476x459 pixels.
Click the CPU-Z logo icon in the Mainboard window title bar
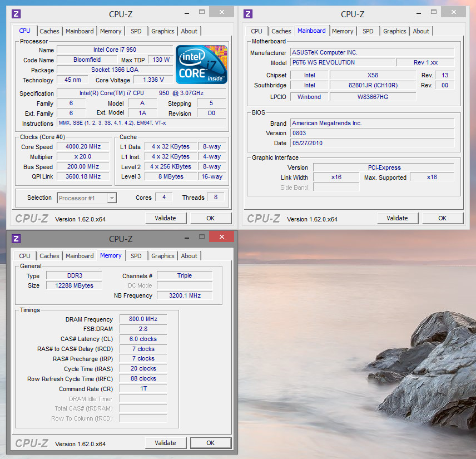(x=248, y=14)
